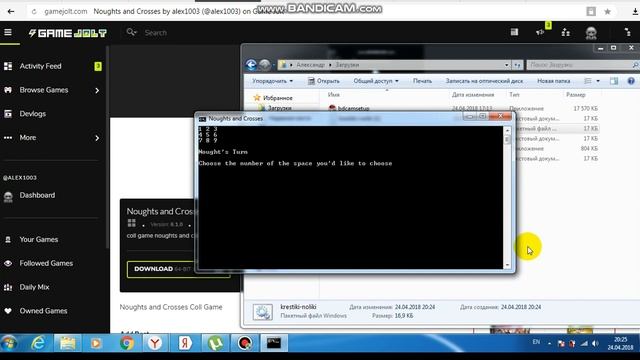640x360 pixels.
Task: Open the Explorer view options dropdown arrow
Action: coord(598,81)
